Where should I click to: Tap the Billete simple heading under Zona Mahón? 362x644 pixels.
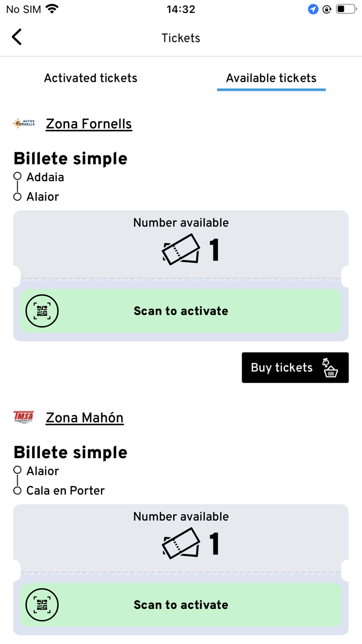(x=70, y=452)
